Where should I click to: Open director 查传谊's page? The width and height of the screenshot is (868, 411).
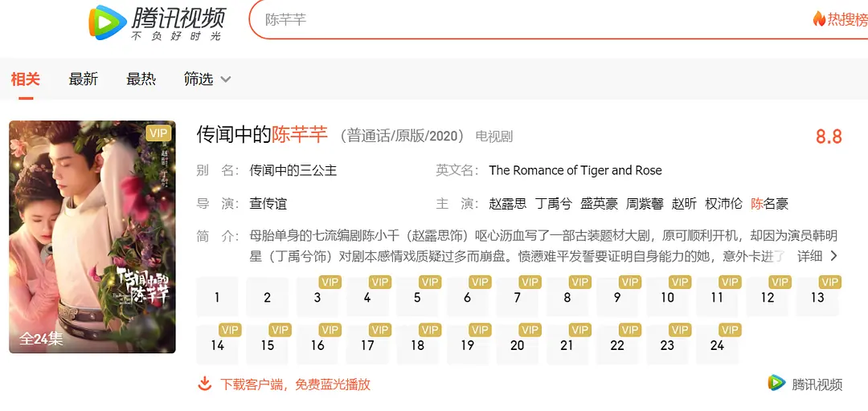click(268, 203)
